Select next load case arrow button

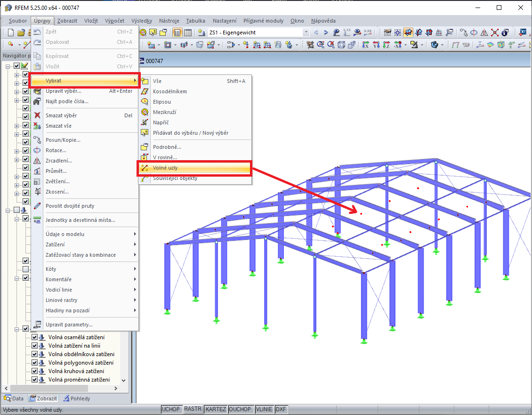[326, 33]
